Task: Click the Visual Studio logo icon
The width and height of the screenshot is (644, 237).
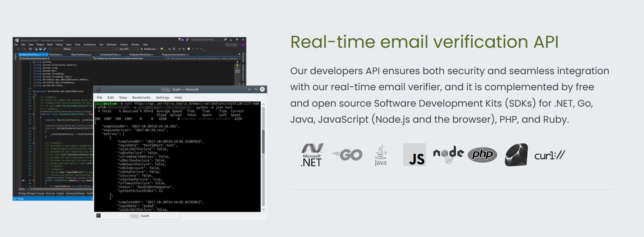Action: [16, 40]
